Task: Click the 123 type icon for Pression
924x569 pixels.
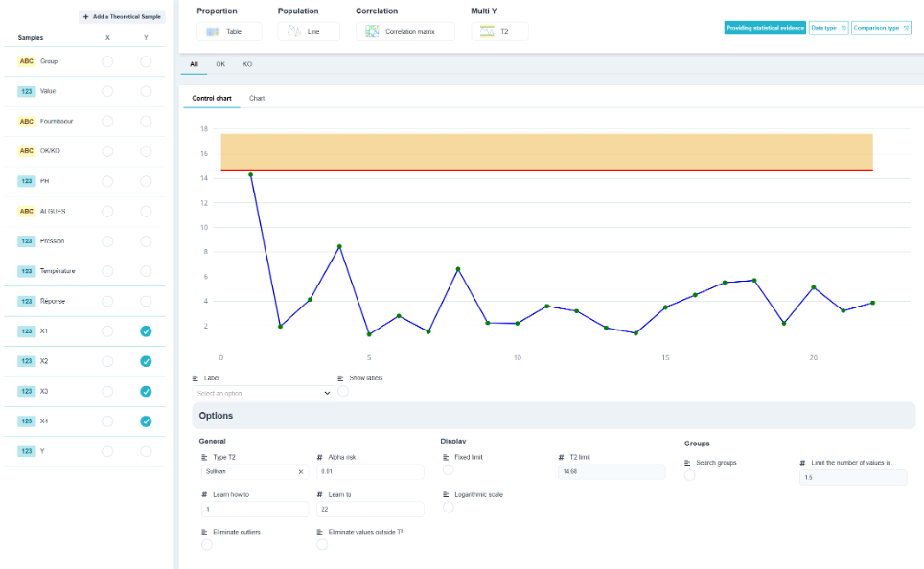Action: [x=27, y=240]
